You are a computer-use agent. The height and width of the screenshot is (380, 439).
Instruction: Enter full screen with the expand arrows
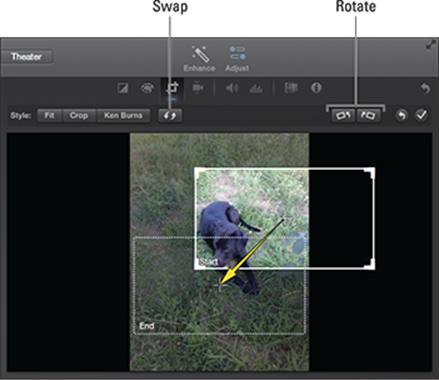(x=431, y=45)
